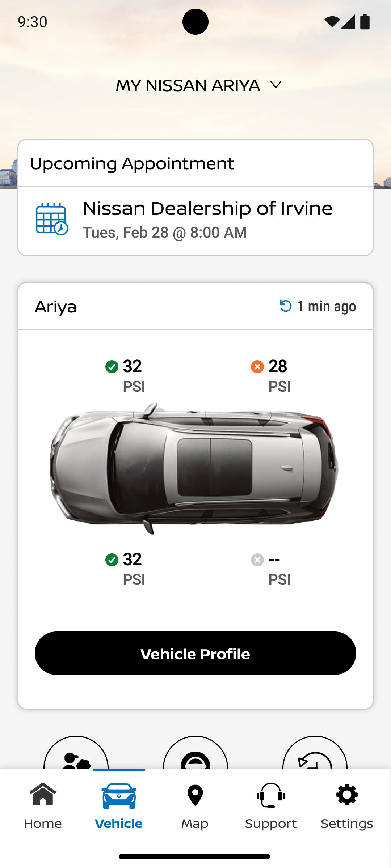
Task: Tap the top green 32 PSI check icon
Action: tap(112, 367)
